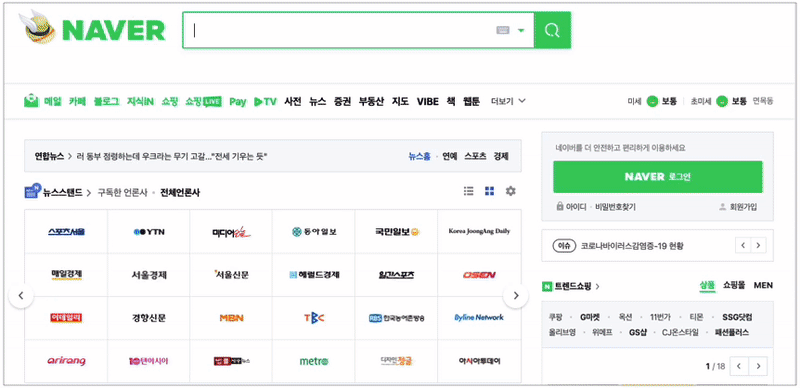Select the MEN tab in 트렌드쇼핑
The image size is (800, 388).
point(763,285)
